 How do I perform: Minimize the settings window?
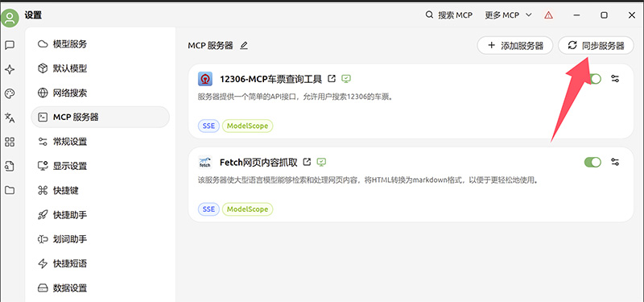[x=577, y=15]
